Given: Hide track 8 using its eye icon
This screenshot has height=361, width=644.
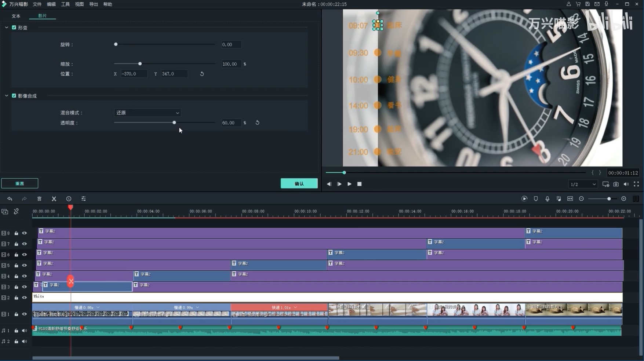Looking at the screenshot, I should click(25, 233).
